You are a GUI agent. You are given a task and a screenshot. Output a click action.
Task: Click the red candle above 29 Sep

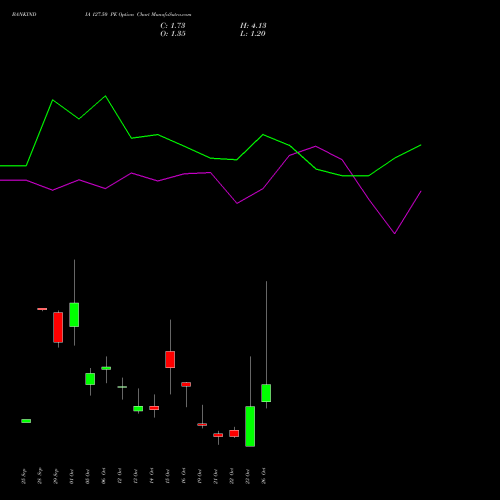(x=58, y=327)
